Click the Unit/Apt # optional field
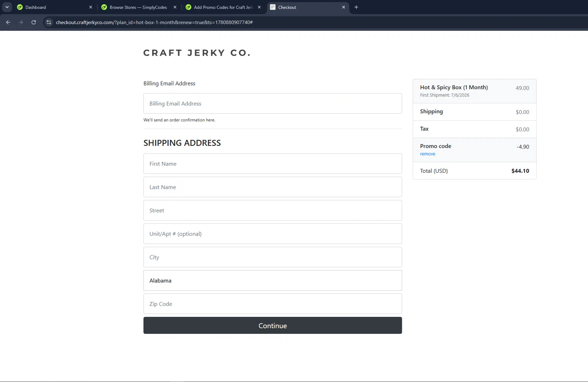 (x=272, y=234)
